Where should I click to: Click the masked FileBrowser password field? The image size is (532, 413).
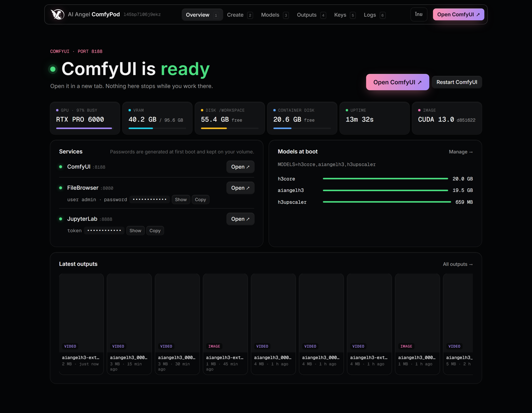click(150, 200)
